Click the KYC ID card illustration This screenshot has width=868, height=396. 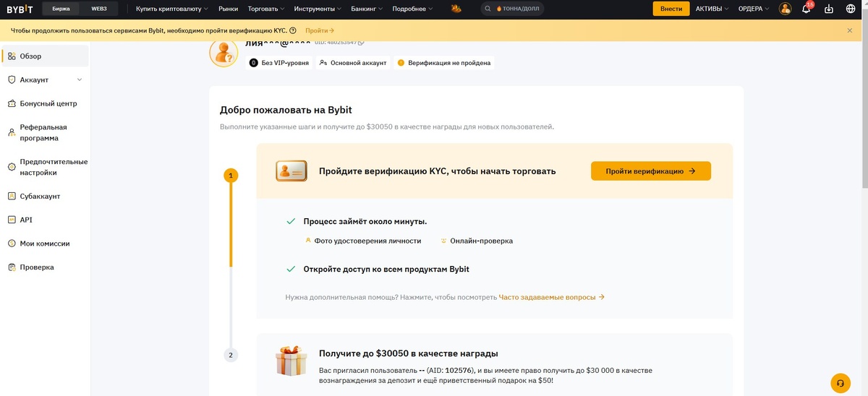[x=292, y=171]
